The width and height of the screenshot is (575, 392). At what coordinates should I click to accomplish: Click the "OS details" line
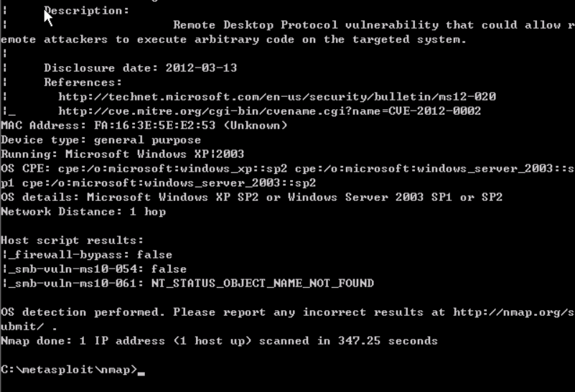(x=251, y=197)
